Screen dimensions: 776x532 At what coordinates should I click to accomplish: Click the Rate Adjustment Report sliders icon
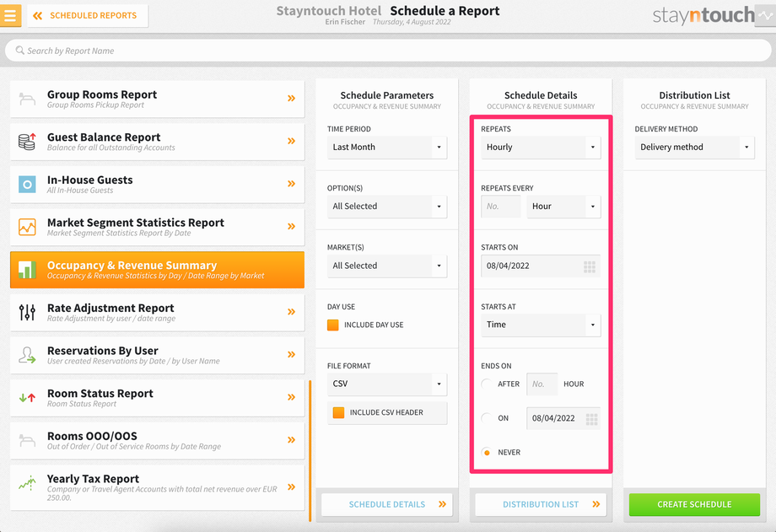[27, 312]
